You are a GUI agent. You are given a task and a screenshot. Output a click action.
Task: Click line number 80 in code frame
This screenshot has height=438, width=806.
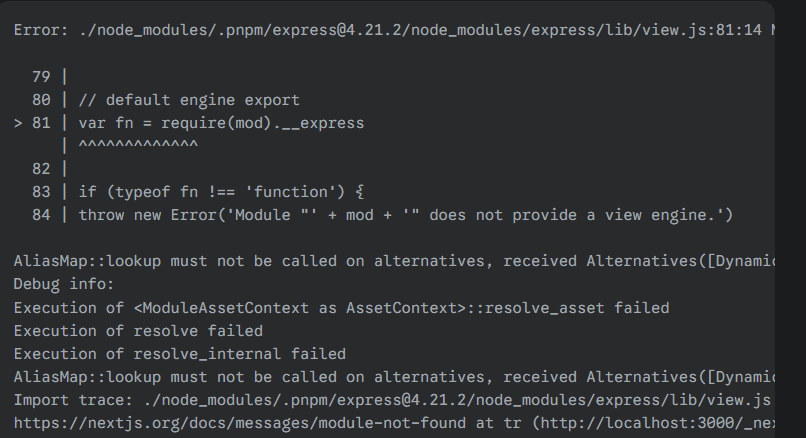pos(41,100)
